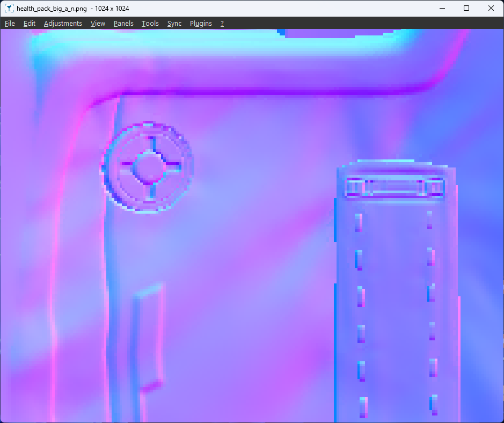Maximize the image viewer window
The width and height of the screenshot is (504, 423).
pos(466,9)
